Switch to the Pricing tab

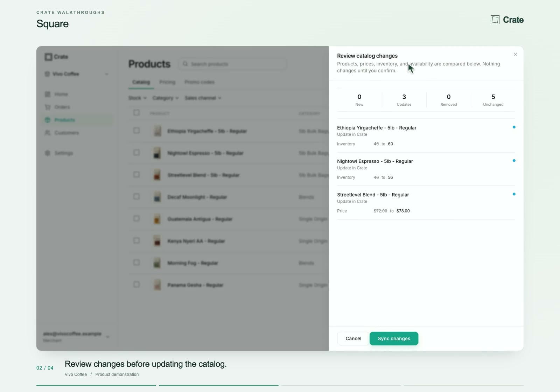pyautogui.click(x=167, y=82)
